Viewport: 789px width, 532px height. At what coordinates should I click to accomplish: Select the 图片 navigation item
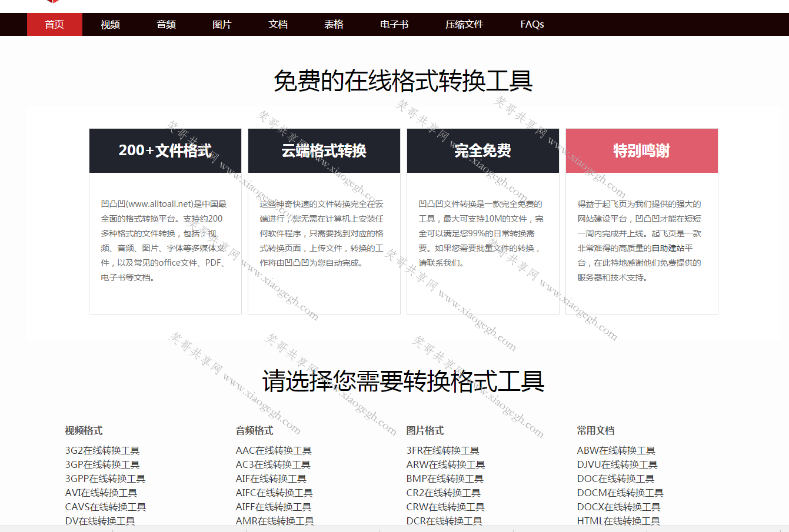[222, 24]
